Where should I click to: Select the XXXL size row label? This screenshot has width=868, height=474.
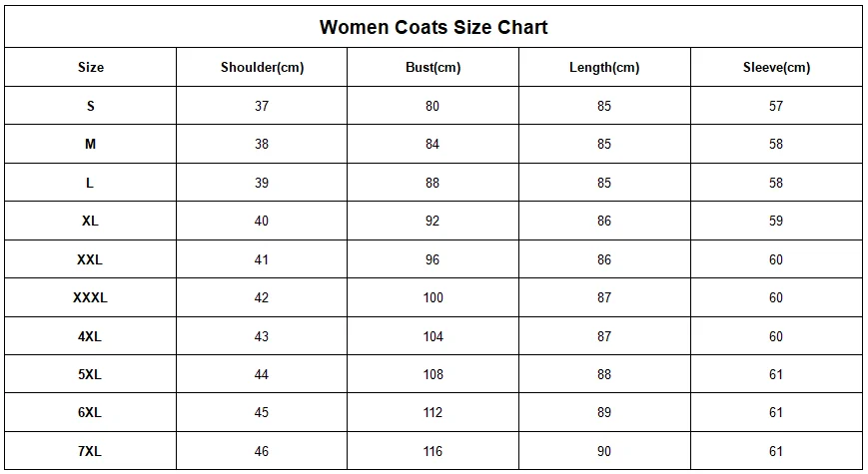90,297
